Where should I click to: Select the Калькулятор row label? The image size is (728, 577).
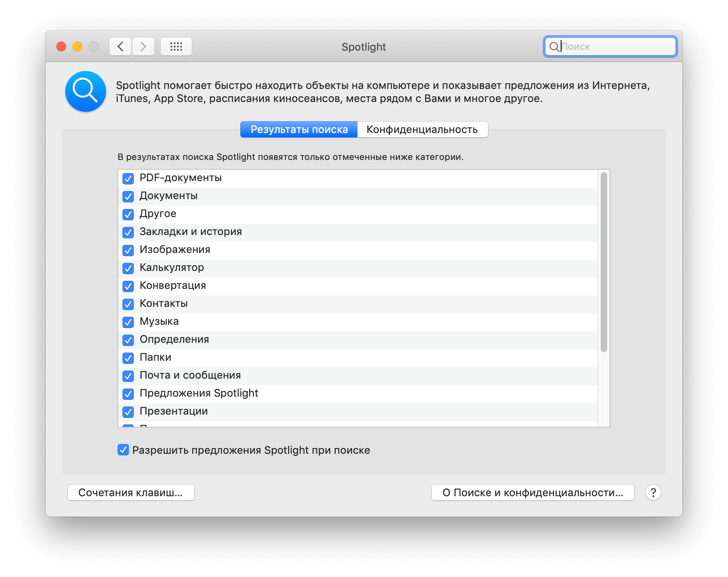(172, 268)
